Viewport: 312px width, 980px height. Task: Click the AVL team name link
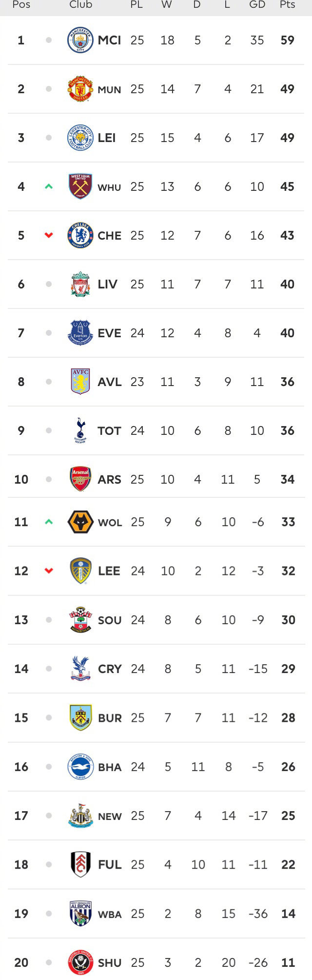pyautogui.click(x=110, y=382)
